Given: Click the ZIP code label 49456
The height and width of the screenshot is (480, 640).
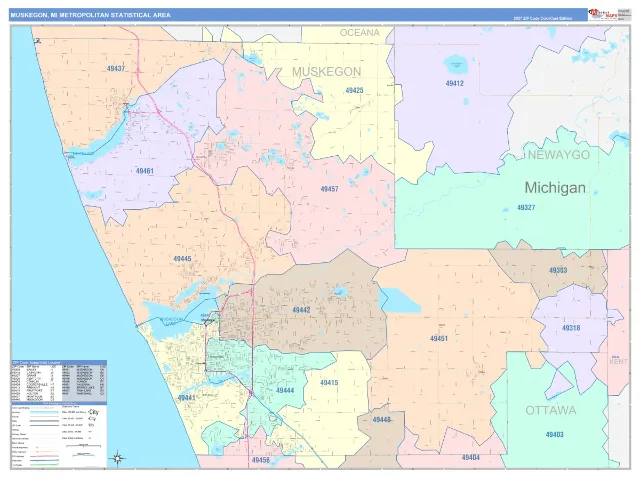Looking at the screenshot, I should click(x=260, y=460).
